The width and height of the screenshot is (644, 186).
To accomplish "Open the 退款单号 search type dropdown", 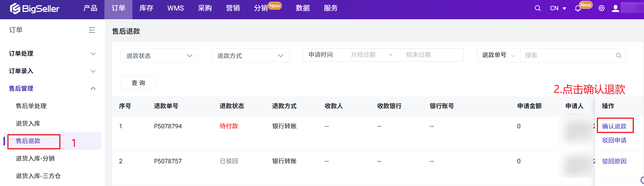I will (x=498, y=55).
